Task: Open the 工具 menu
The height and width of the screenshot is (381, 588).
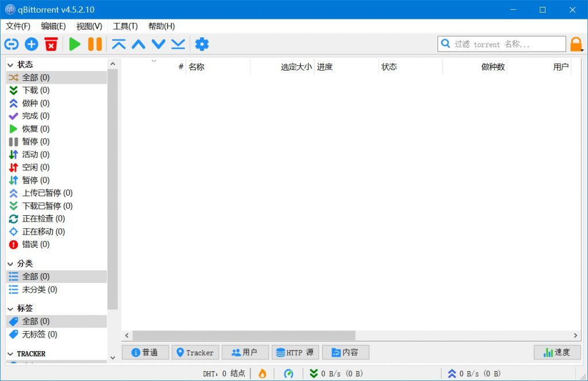Action: coord(125,26)
